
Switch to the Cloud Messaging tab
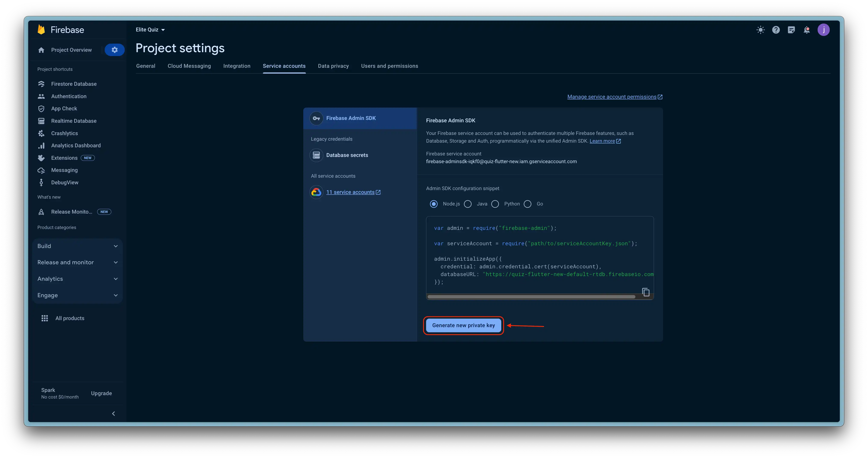189,66
